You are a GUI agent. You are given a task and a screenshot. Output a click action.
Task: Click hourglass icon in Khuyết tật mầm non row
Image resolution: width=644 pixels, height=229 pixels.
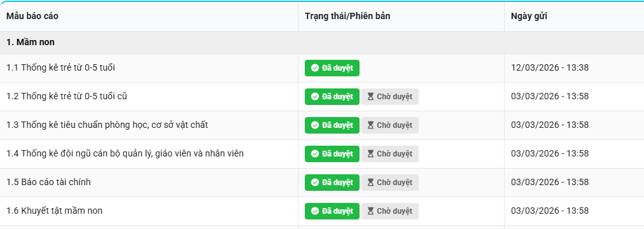[370, 211]
